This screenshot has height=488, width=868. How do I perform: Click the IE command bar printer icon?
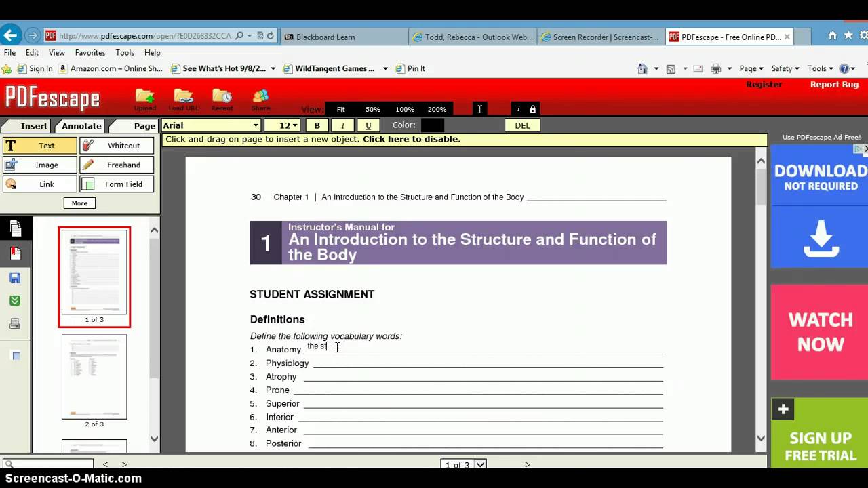tap(715, 68)
